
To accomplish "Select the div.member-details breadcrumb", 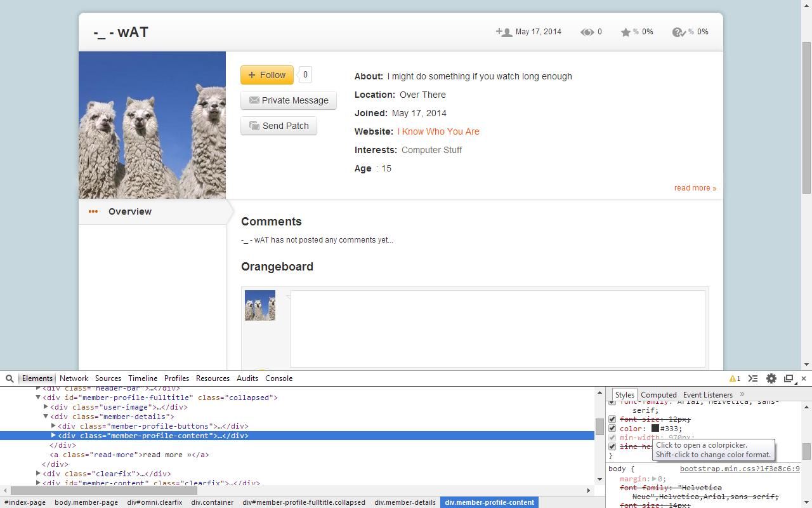I will coord(405,502).
